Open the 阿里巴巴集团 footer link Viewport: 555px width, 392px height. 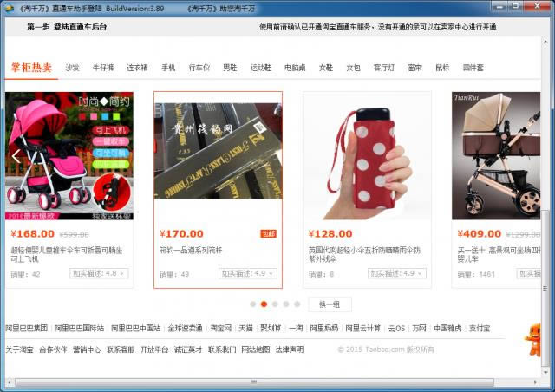(26, 329)
